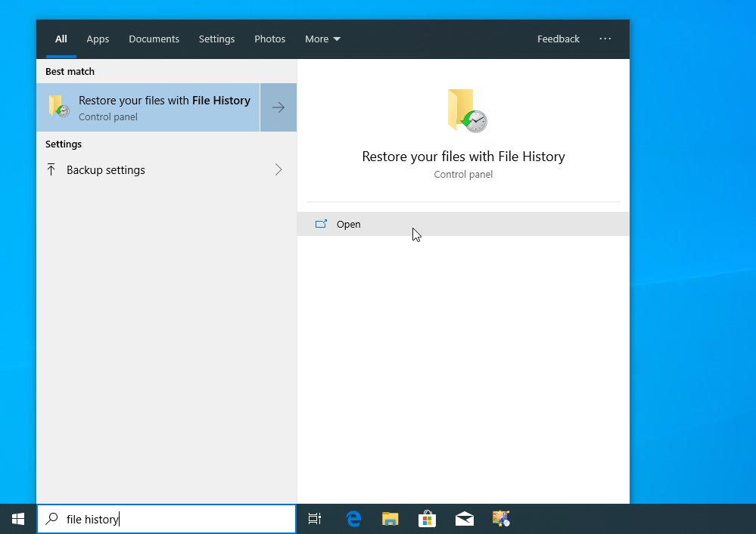Launch Microsoft Edge from the taskbar
756x534 pixels.
[353, 519]
